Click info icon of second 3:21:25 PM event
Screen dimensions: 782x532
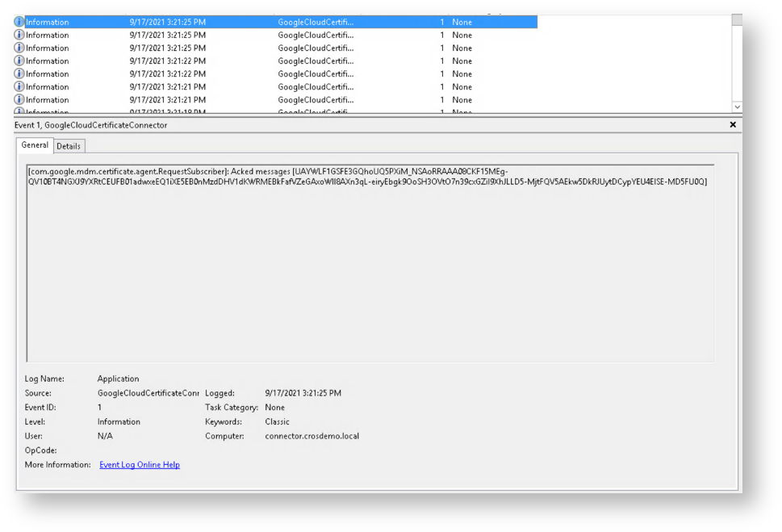[x=19, y=36]
